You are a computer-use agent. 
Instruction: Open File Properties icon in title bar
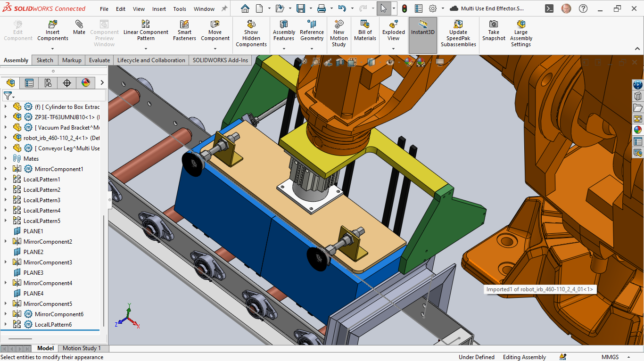pyautogui.click(x=419, y=8)
